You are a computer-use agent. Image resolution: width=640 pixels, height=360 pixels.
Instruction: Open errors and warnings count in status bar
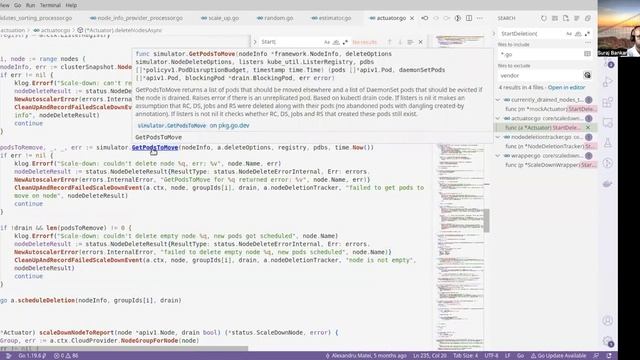coord(66,356)
